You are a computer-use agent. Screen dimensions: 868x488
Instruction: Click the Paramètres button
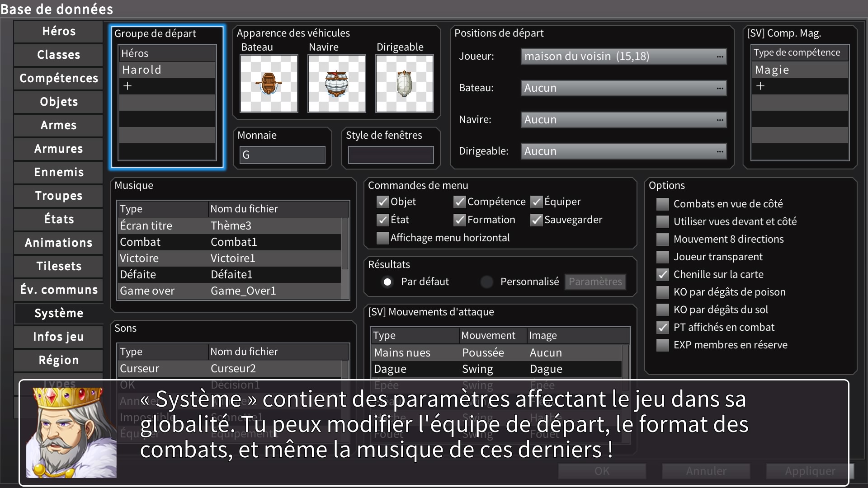pyautogui.click(x=595, y=282)
